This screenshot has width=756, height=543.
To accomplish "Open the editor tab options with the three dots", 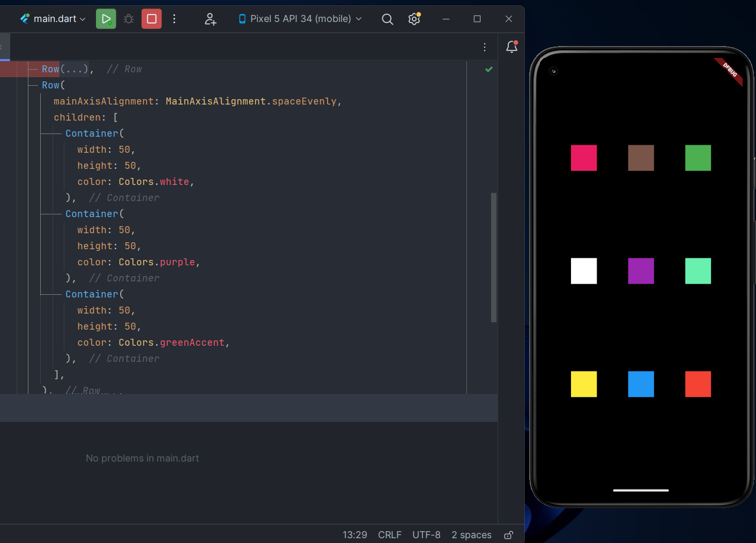I will click(x=485, y=47).
